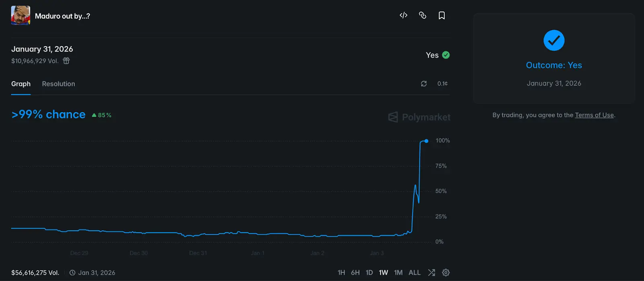Refresh the order book spread icon
644x281 pixels.
pos(424,83)
